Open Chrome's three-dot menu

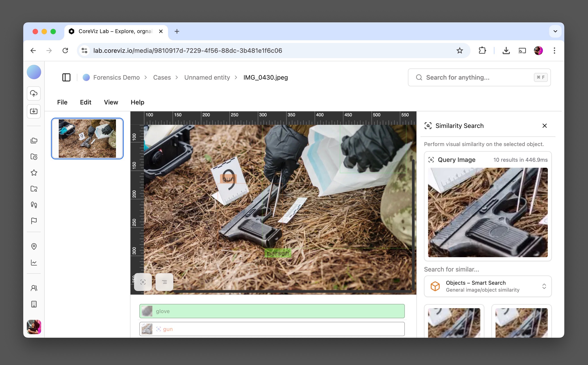[x=554, y=51]
